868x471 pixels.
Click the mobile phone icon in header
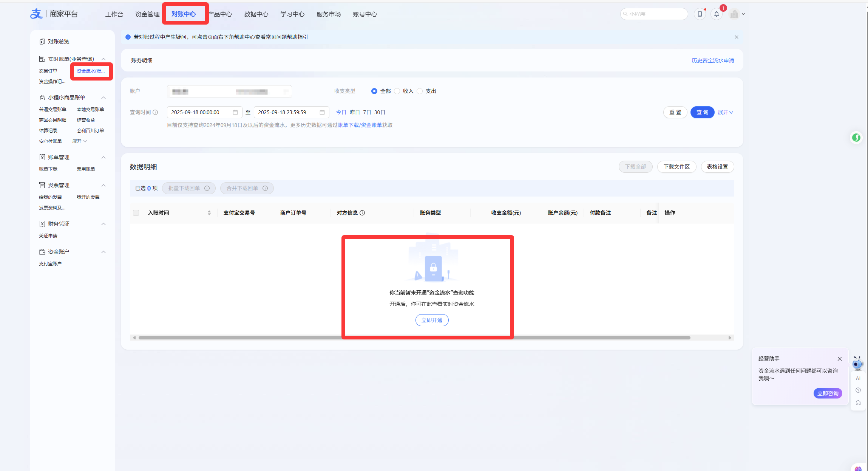click(x=700, y=14)
